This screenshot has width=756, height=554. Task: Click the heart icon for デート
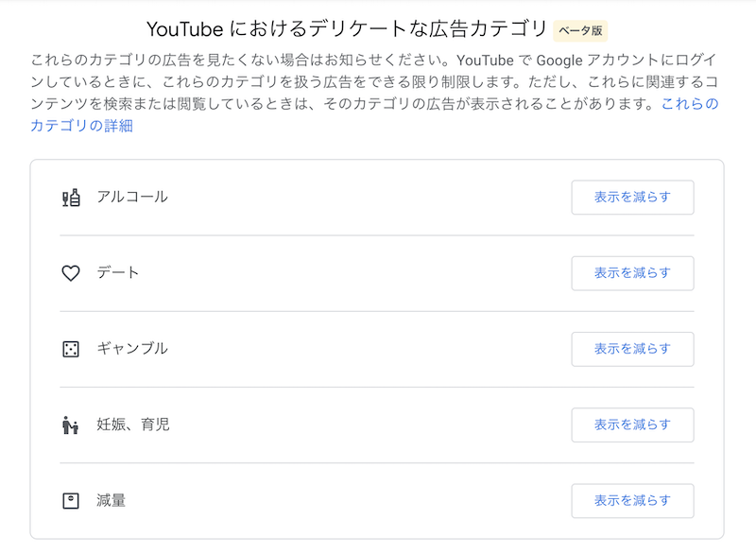click(x=71, y=273)
